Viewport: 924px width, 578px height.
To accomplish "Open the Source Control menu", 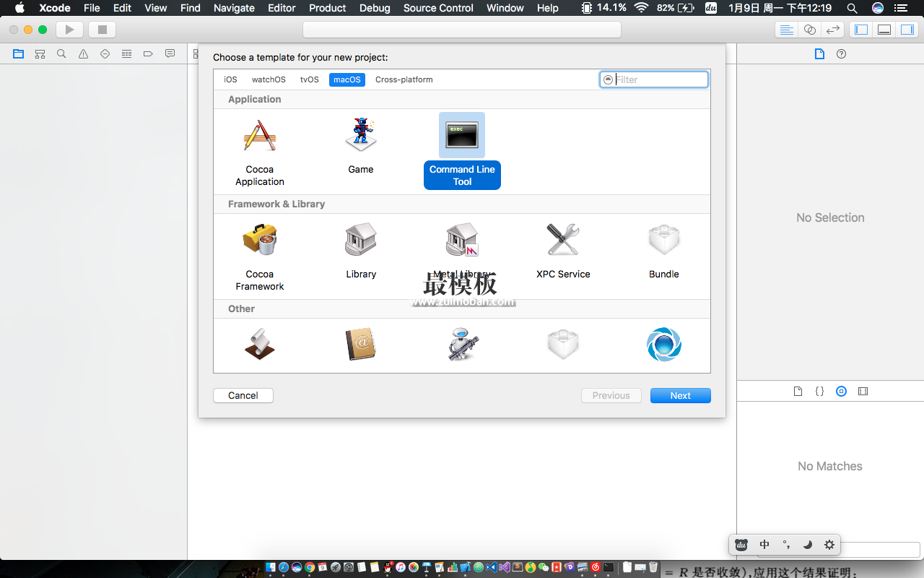I will tap(438, 8).
